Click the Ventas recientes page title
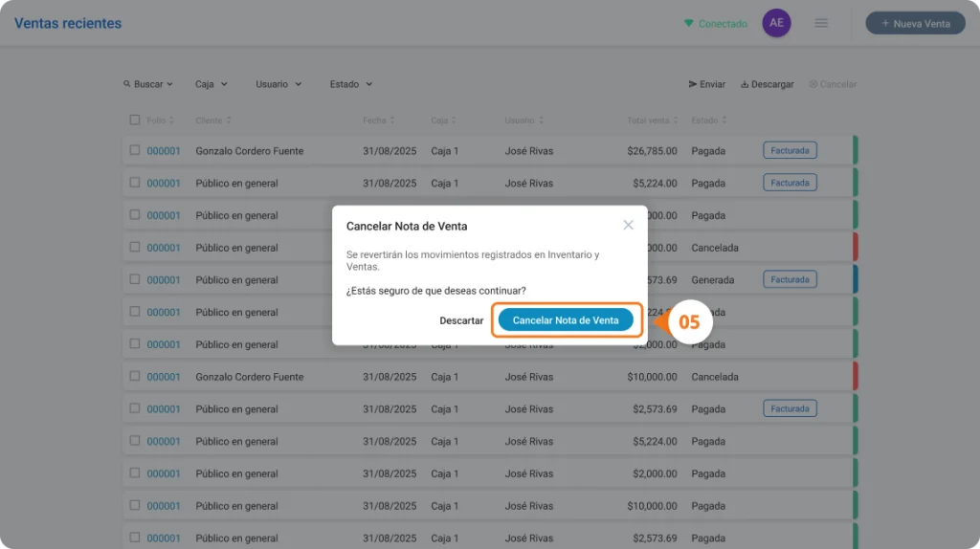Viewport: 980px width, 549px height. tap(68, 23)
